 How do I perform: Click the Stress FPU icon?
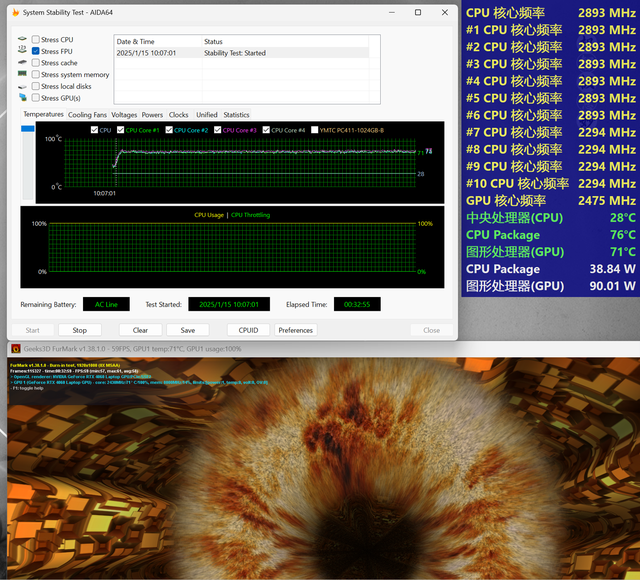(22, 49)
